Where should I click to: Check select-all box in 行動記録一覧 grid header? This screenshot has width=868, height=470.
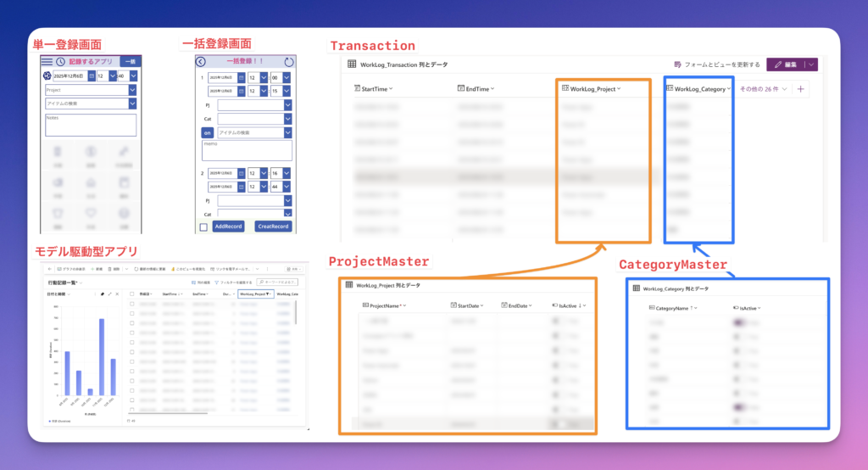[131, 294]
